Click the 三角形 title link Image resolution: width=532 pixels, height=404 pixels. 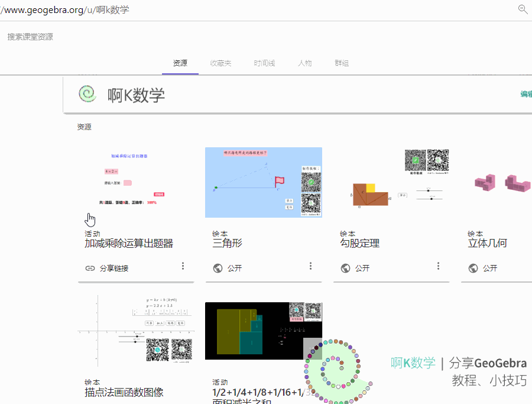click(227, 244)
